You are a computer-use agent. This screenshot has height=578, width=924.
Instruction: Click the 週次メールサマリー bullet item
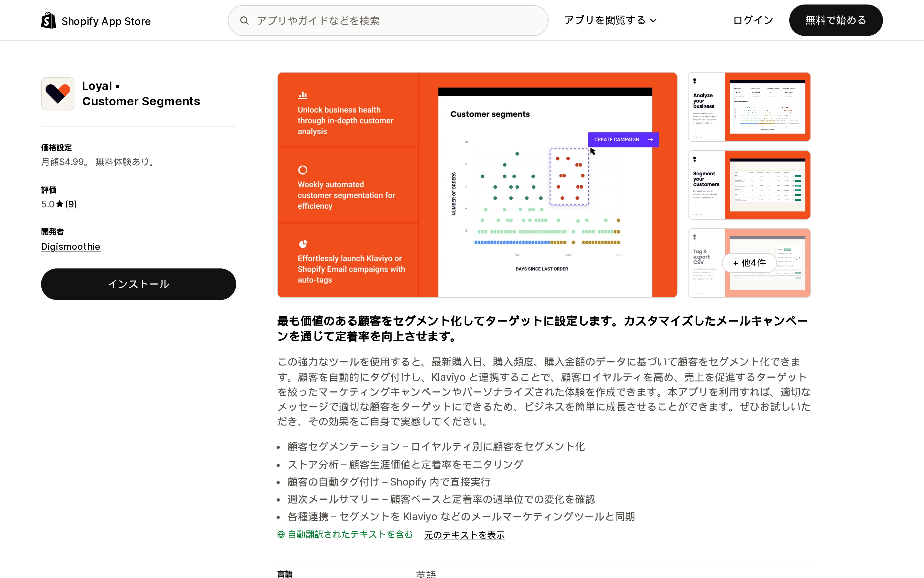point(441,499)
